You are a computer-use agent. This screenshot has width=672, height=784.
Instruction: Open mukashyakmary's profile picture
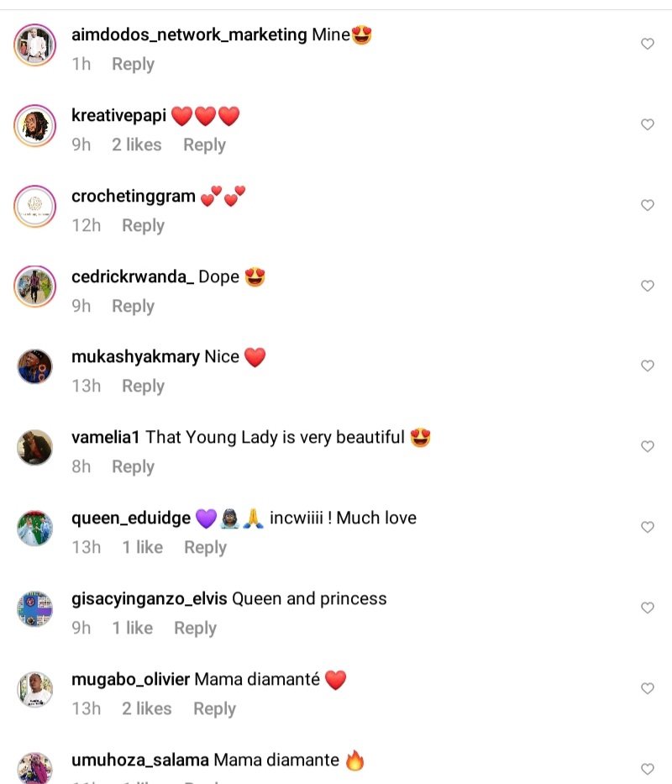pos(35,366)
